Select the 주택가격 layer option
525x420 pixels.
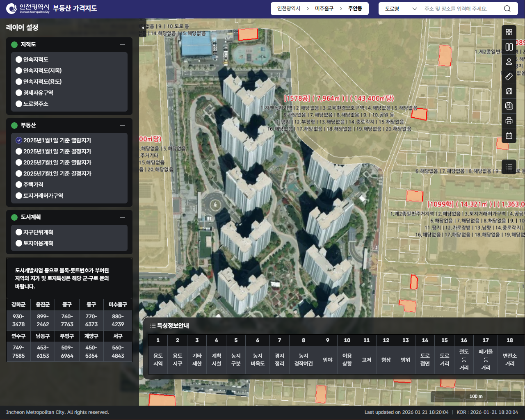click(x=19, y=185)
